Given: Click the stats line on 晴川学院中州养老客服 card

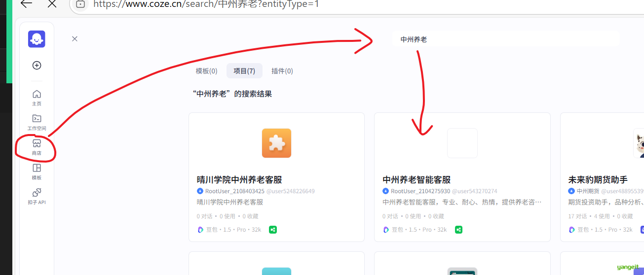Looking at the screenshot, I should (x=227, y=216).
